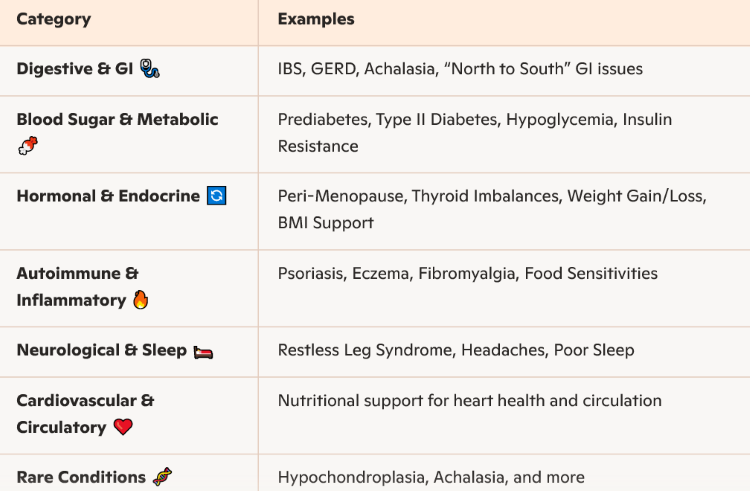Click the Hypochondroplasia, Achalasia examples text

[x=431, y=477]
